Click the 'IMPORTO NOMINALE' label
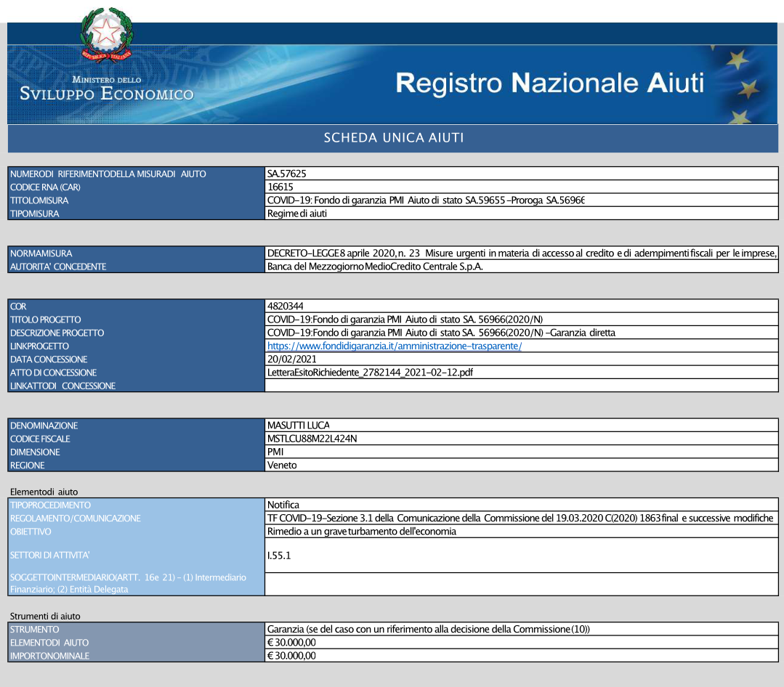 [x=49, y=656]
